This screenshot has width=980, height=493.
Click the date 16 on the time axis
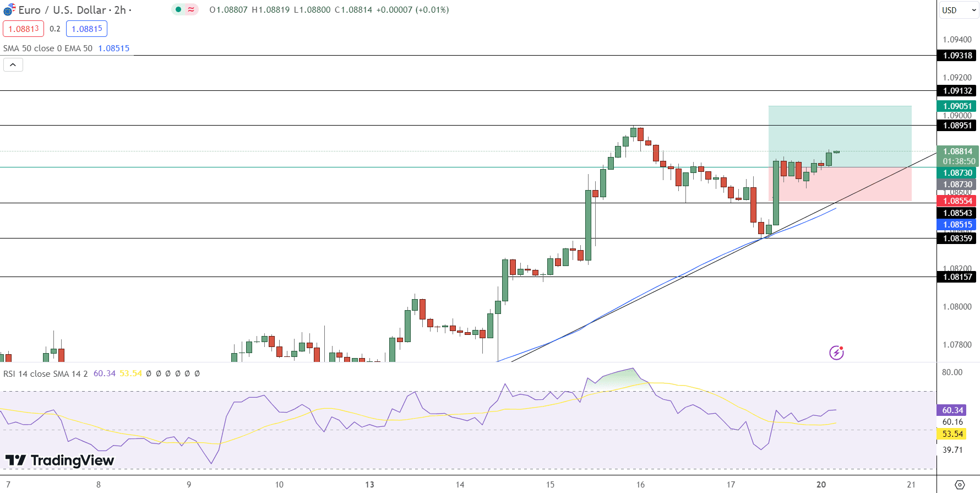(x=640, y=485)
